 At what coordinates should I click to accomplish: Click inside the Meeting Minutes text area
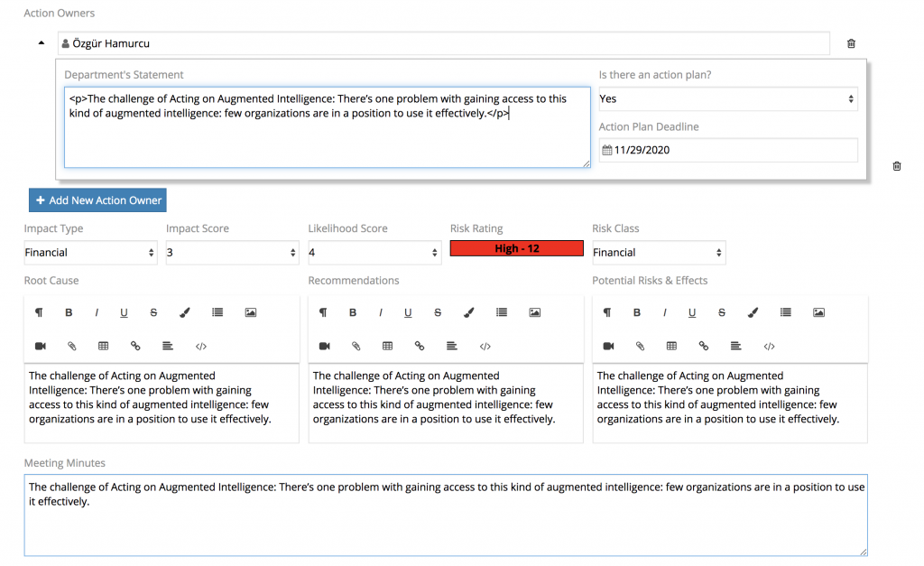click(x=447, y=510)
